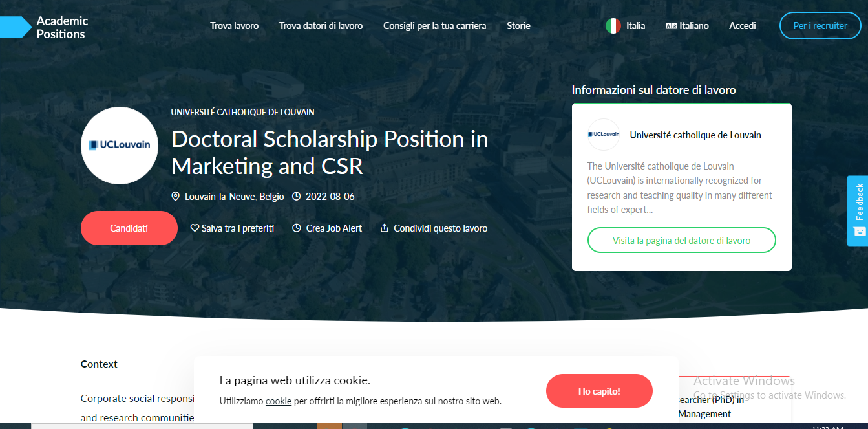This screenshot has width=868, height=429.
Task: Click the Academic Positions logo
Action: [x=45, y=27]
